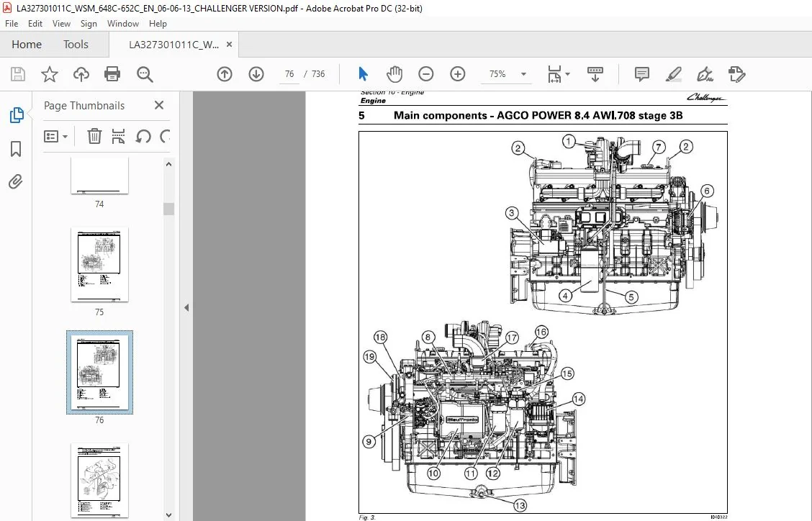Viewport: 812px width, 521px height.
Task: Select page 76 thumbnail
Action: click(x=99, y=372)
